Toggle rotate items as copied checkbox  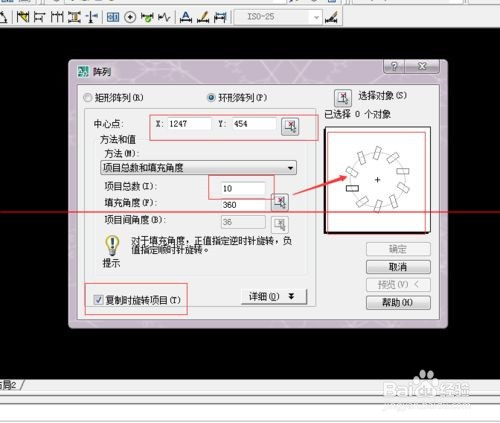[98, 300]
